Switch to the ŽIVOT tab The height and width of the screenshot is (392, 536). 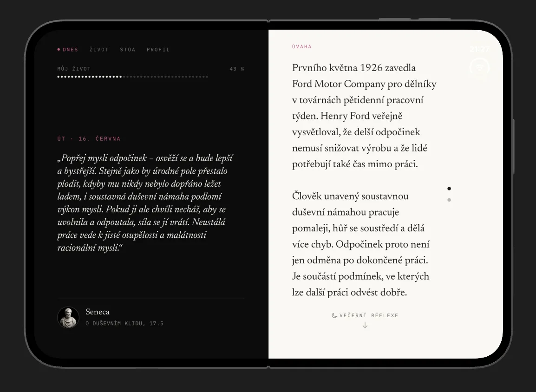[x=99, y=50]
